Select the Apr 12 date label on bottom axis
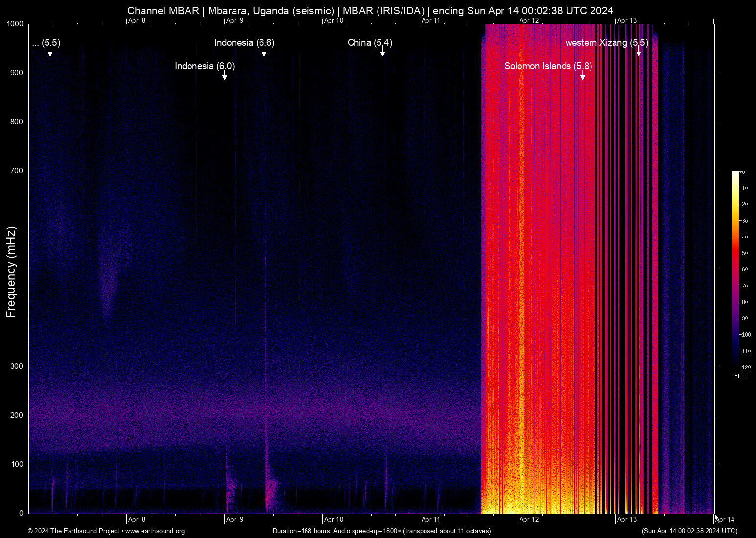Viewport: 756px width, 538px height. coord(529,519)
